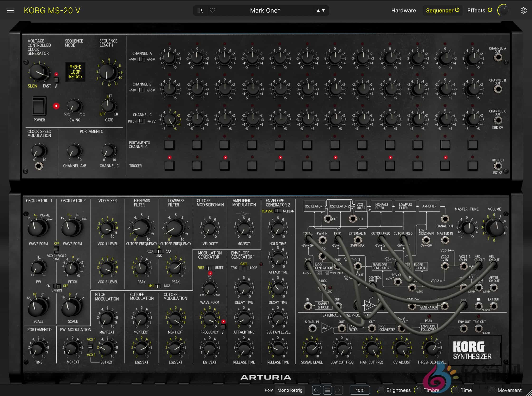Select previous preset with up arrow
Viewport: 532px width, 396px height.
click(318, 10)
